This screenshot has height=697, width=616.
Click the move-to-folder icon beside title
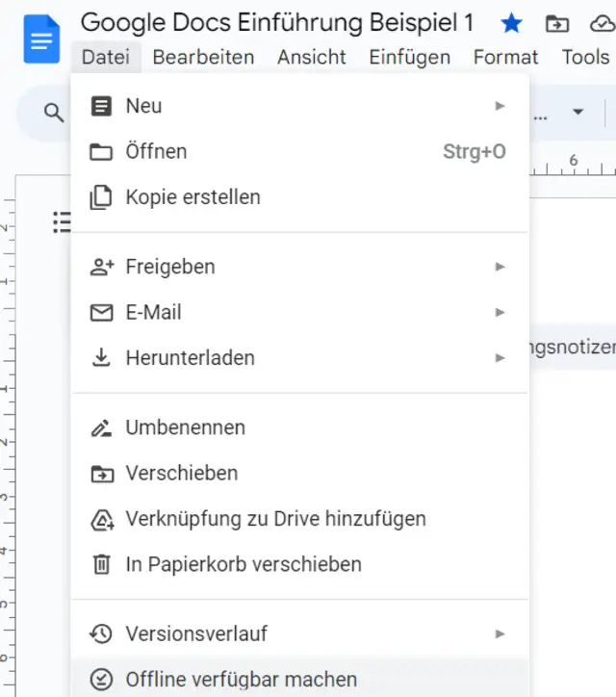click(556, 23)
